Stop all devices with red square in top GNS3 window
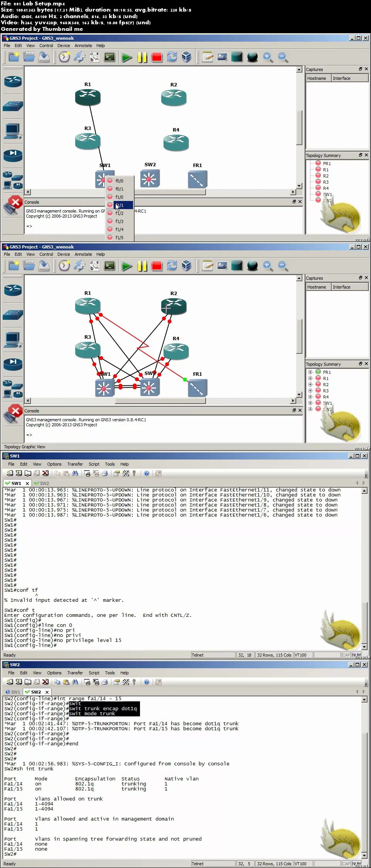 coord(157,57)
